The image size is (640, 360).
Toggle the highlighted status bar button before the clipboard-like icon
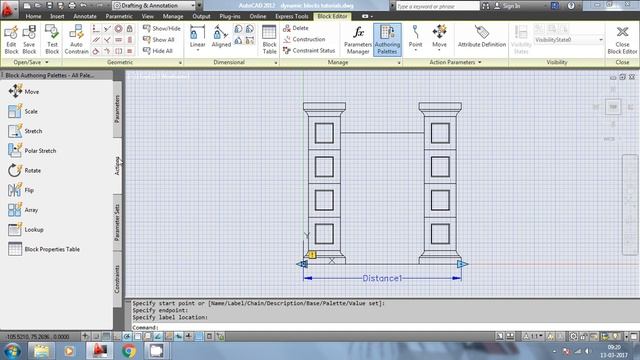pyautogui.click(x=199, y=336)
